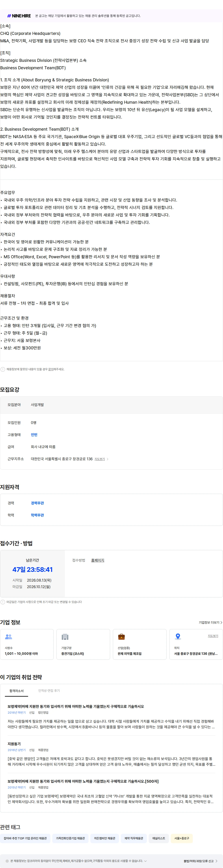Open the essay titled with [500자]
The width and height of the screenshot is (223, 868).
pos(83,781)
